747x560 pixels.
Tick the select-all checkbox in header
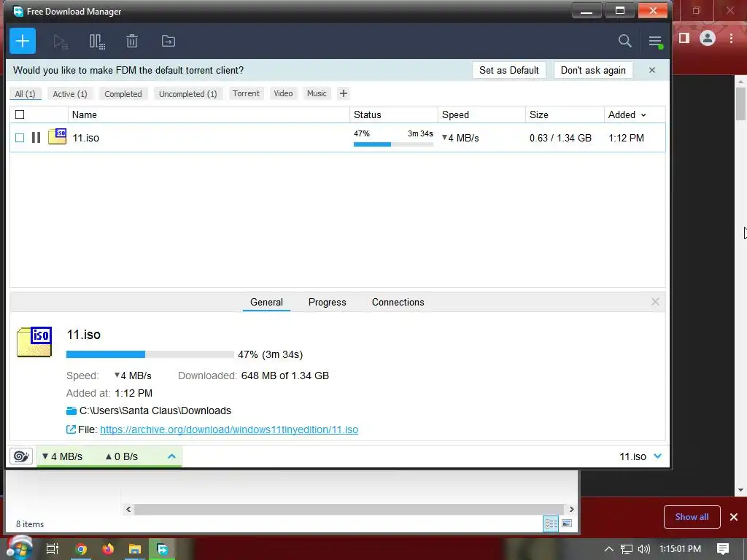click(x=20, y=114)
